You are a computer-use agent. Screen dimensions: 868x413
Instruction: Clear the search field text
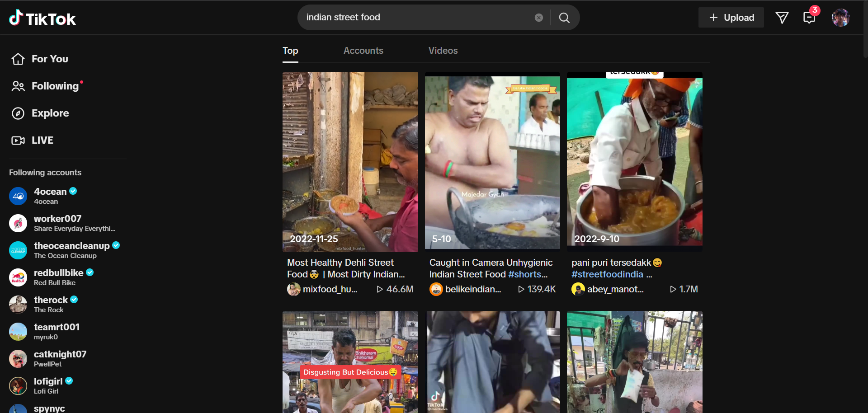(538, 18)
